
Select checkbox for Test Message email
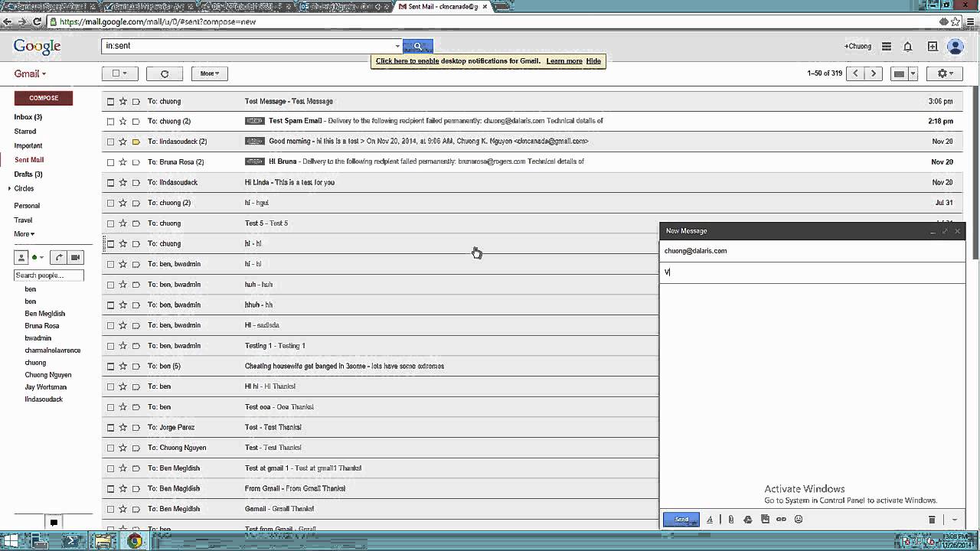(110, 101)
